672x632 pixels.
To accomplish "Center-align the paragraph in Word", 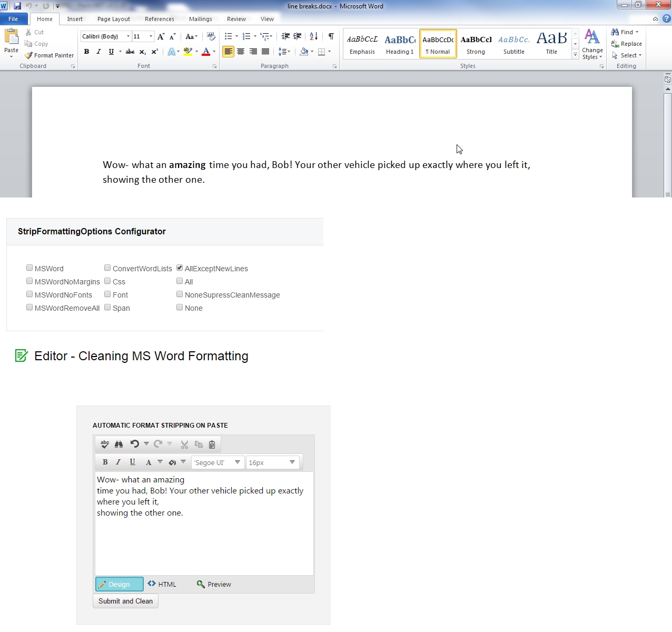I will (x=241, y=52).
